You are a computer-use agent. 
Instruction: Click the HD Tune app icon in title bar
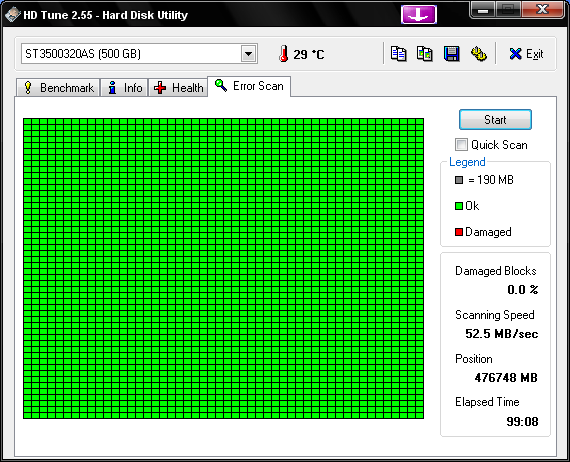pyautogui.click(x=12, y=15)
